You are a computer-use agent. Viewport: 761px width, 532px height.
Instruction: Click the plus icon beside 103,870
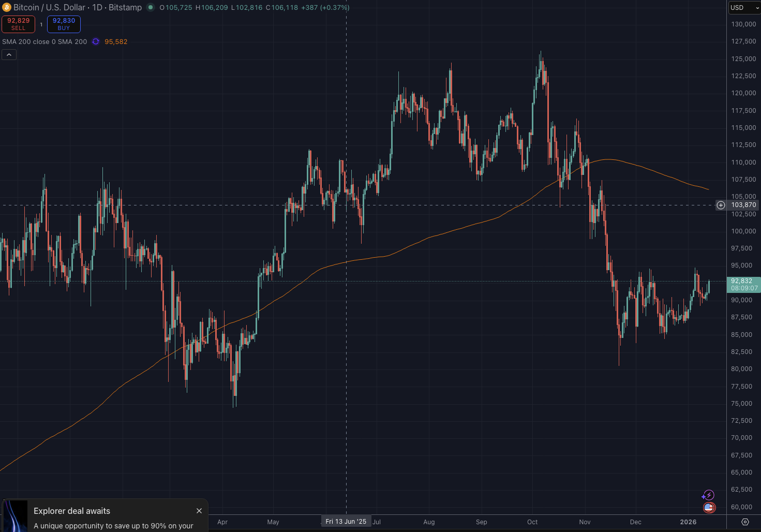(721, 205)
